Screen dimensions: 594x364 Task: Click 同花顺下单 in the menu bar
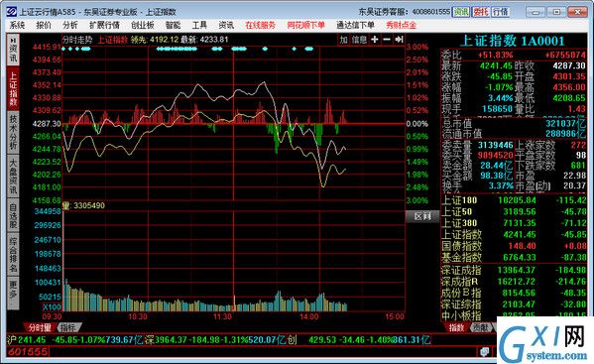(x=305, y=26)
